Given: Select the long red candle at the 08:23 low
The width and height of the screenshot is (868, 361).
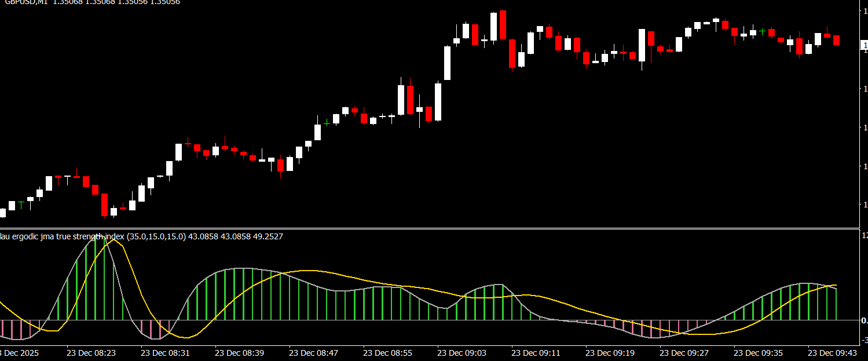Looking at the screenshot, I should [x=105, y=205].
